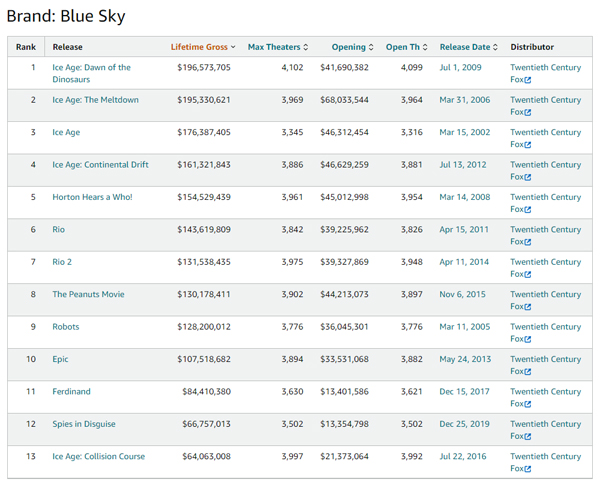Open the May 24, 2013 date link
The height and width of the screenshot is (488, 600).
pyautogui.click(x=465, y=359)
